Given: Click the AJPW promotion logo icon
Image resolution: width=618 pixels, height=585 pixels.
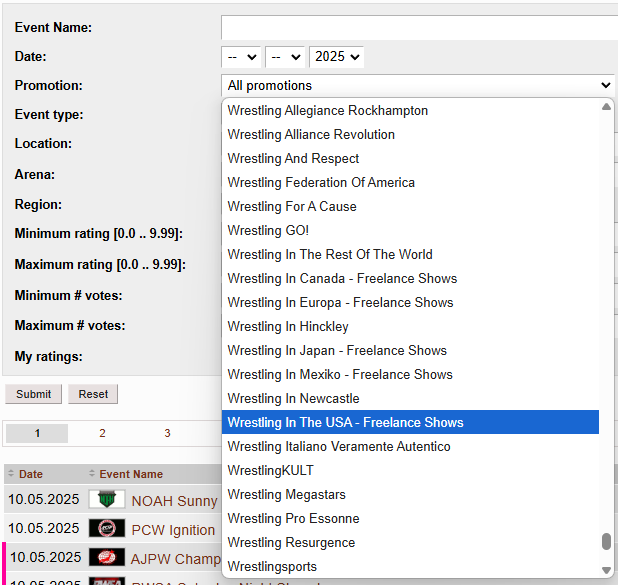Looking at the screenshot, I should click(107, 557).
